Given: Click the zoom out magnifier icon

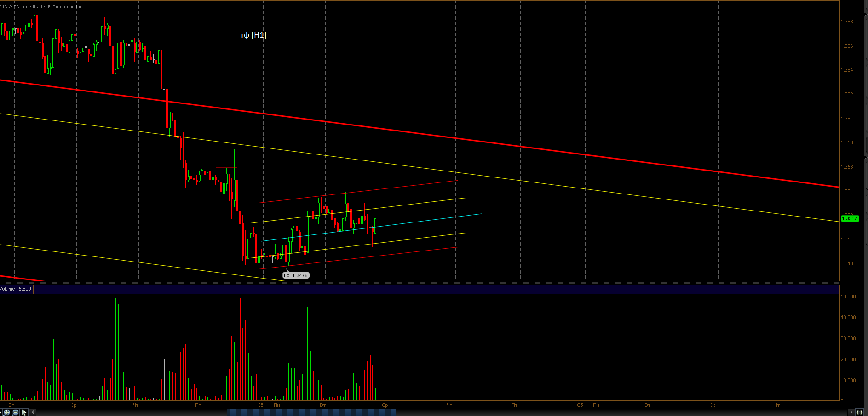Looking at the screenshot, I should [x=15, y=412].
